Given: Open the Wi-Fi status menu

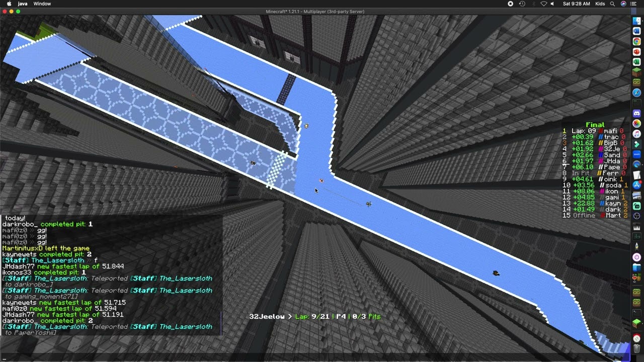Looking at the screenshot, I should tap(543, 4).
